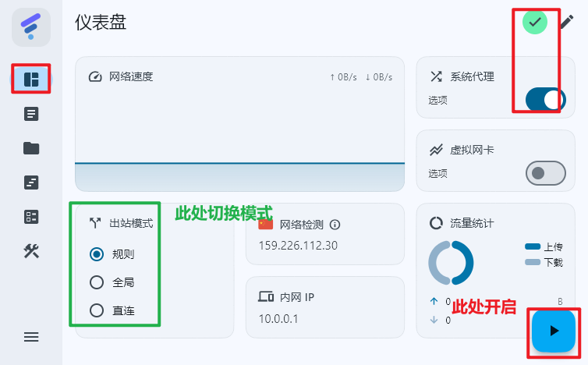Select the 全局 outbound mode
This screenshot has height=365, width=588.
pos(97,282)
